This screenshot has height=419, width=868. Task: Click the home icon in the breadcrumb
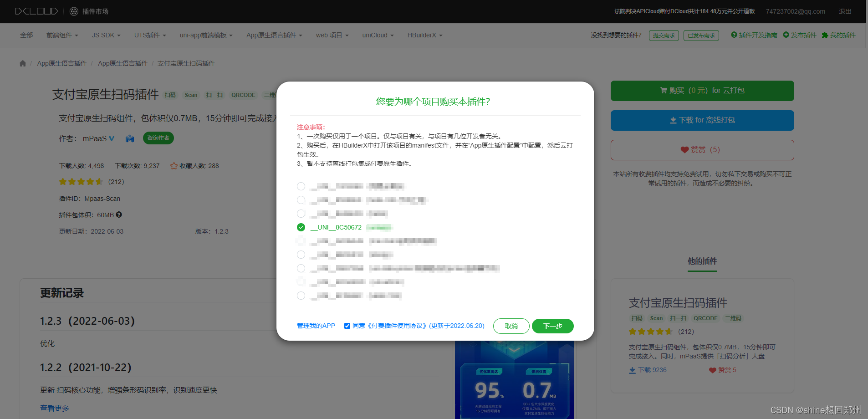(x=22, y=63)
